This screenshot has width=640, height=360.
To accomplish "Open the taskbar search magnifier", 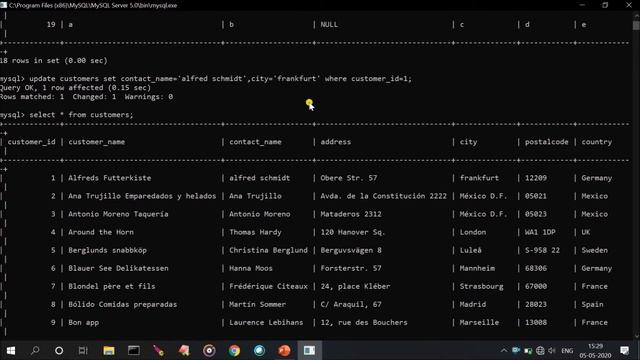I will point(35,350).
